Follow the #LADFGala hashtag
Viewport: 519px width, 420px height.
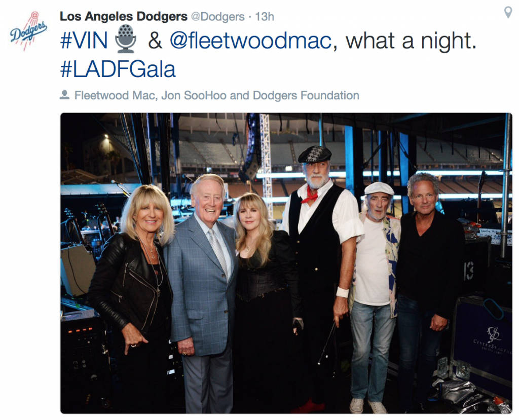(x=118, y=69)
